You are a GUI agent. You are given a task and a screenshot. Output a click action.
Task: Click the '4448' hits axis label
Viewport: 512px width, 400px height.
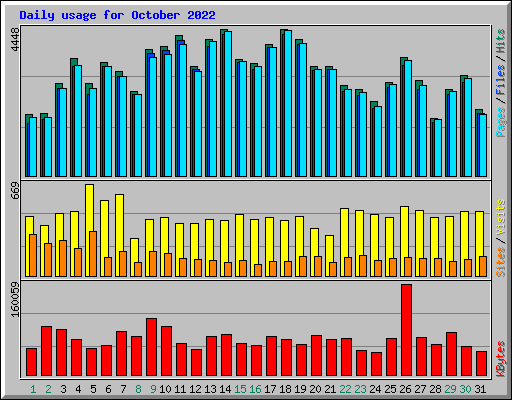click(16, 39)
